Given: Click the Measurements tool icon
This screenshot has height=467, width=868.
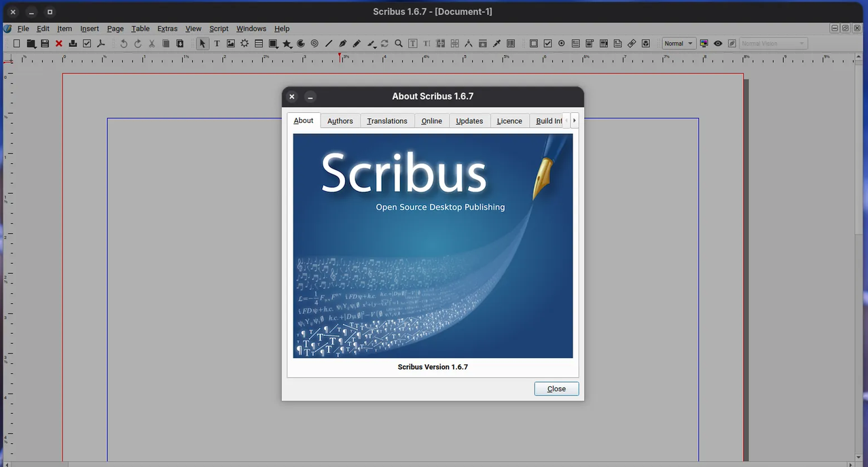Looking at the screenshot, I should 469,44.
